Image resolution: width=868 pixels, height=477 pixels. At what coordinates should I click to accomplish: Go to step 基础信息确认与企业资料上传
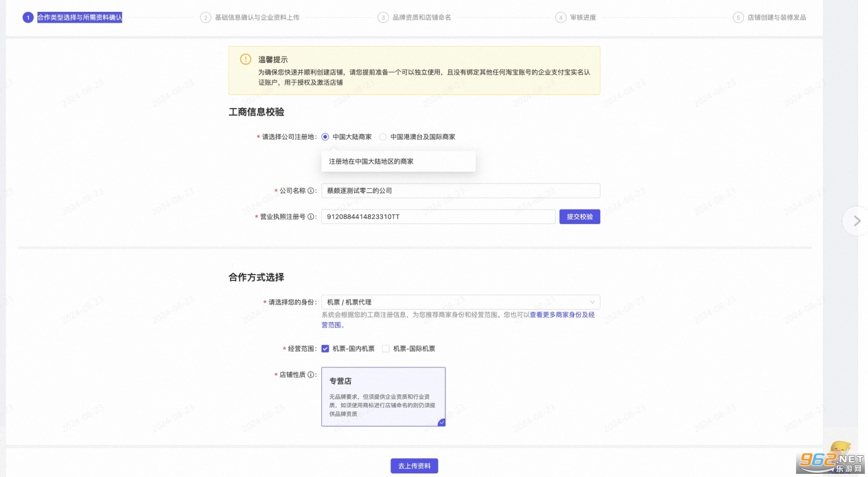[x=257, y=18]
